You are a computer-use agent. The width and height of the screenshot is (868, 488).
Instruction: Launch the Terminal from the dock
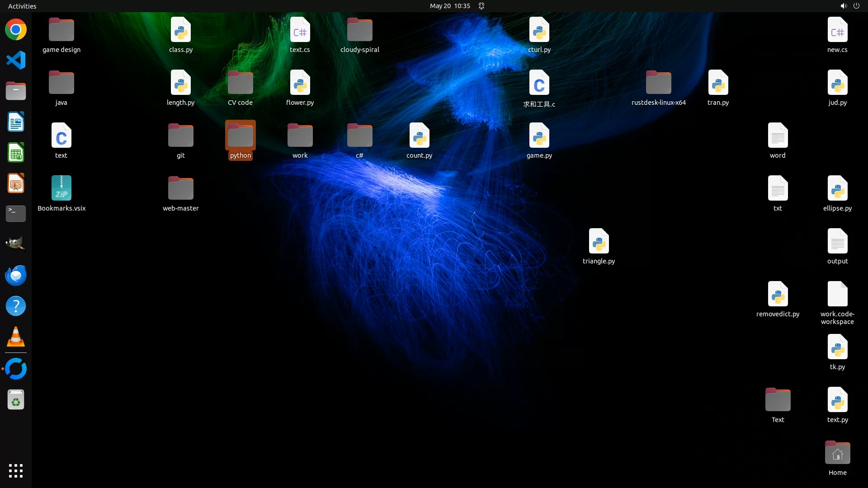pyautogui.click(x=16, y=213)
